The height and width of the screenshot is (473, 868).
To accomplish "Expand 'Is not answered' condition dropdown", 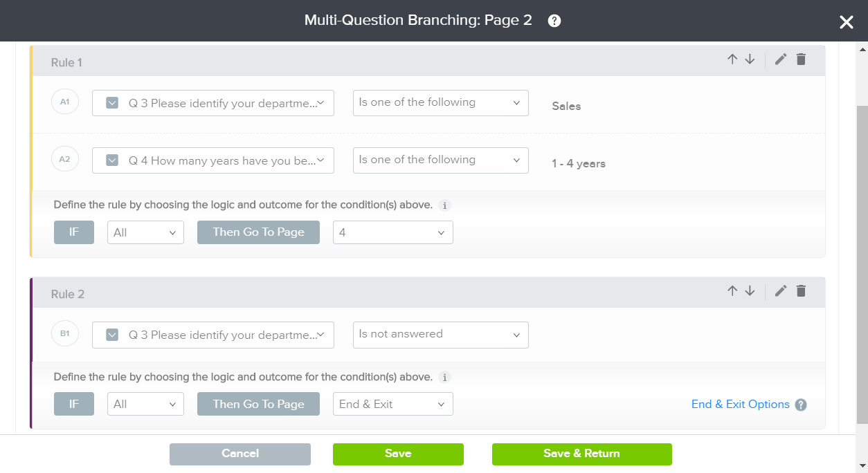I will 441,335.
